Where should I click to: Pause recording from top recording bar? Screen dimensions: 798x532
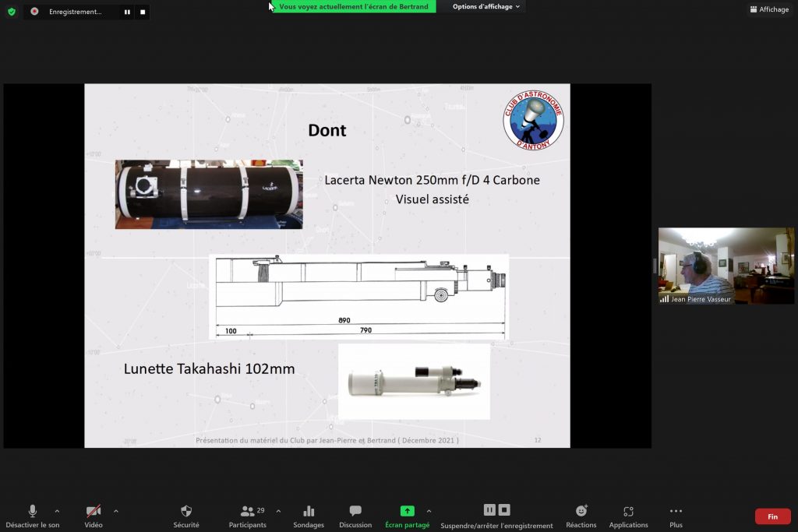pyautogui.click(x=127, y=12)
